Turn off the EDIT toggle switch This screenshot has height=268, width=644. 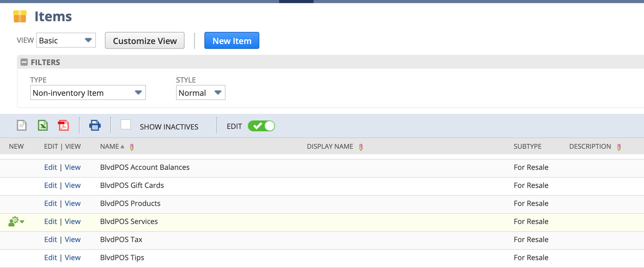[261, 126]
